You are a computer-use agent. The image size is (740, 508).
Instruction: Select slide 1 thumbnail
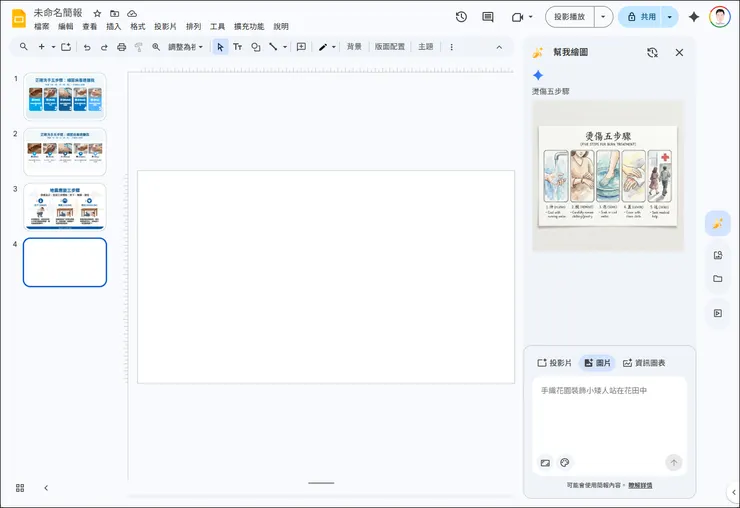(65, 96)
